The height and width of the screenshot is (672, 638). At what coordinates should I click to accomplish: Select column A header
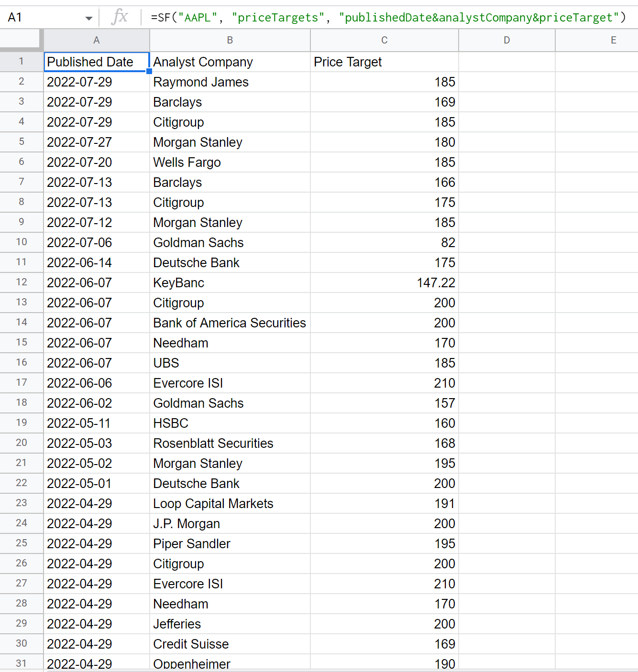[97, 40]
